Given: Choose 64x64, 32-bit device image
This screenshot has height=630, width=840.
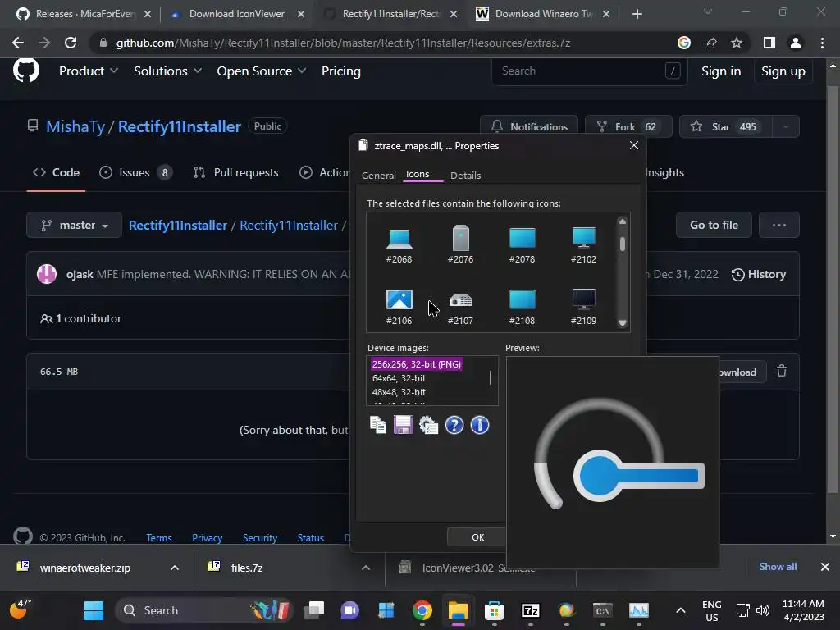Looking at the screenshot, I should pyautogui.click(x=399, y=378).
